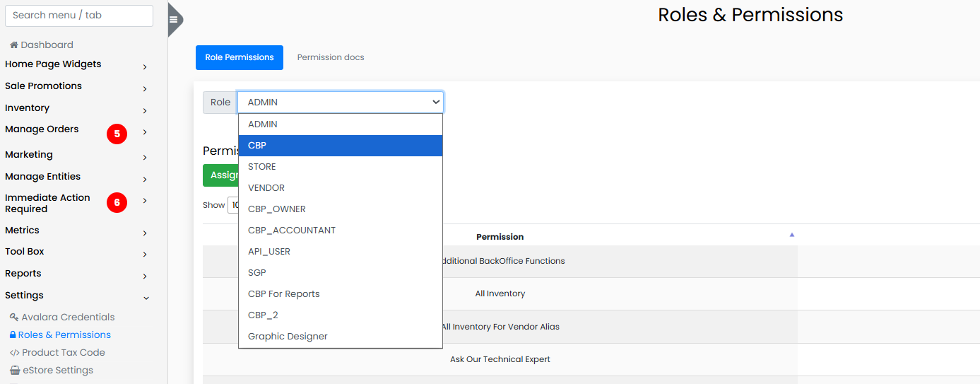The width and height of the screenshot is (980, 384).
Task: Expand Sale Promotions menu chevron
Action: 145,88
